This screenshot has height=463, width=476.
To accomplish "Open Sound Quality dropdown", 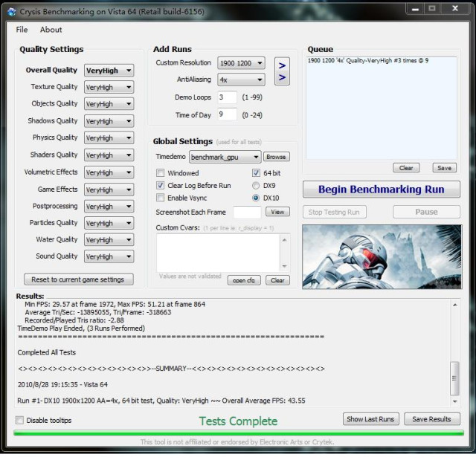I will click(x=109, y=256).
